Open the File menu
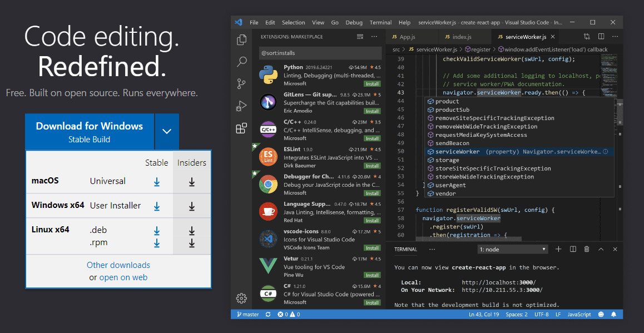 point(254,23)
